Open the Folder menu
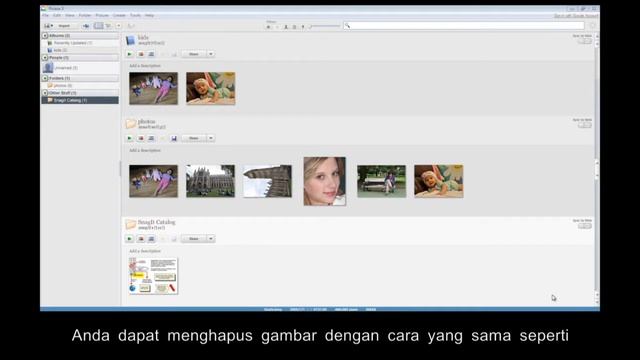 [85, 16]
